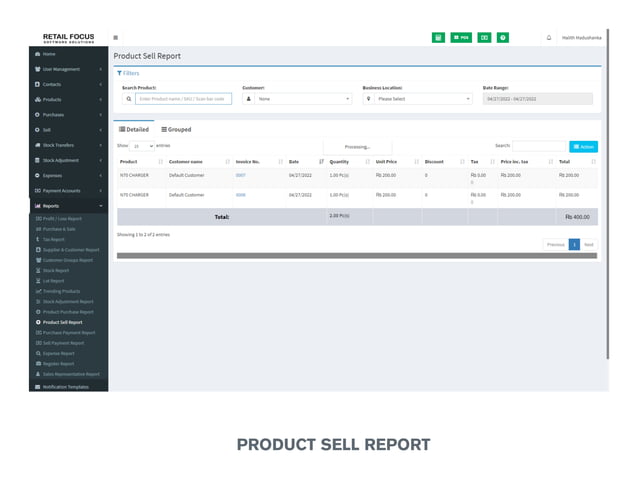Sort table by Product column
The height and width of the screenshot is (493, 638).
pos(141,162)
